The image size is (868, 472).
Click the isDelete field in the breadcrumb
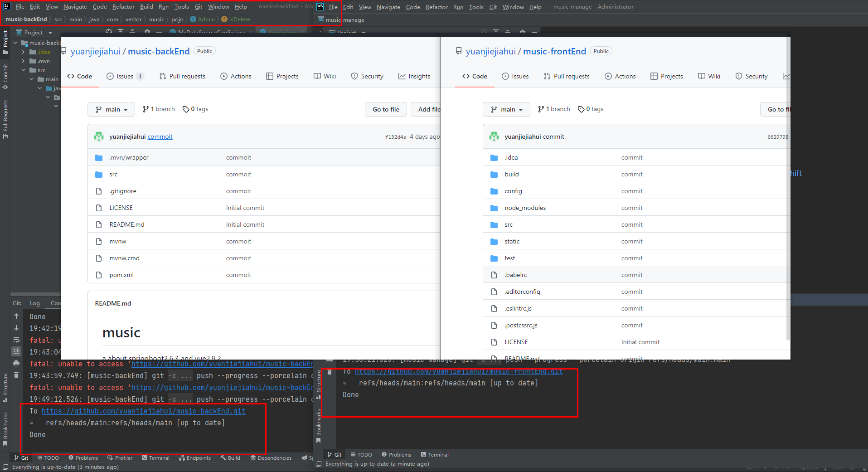(x=239, y=19)
